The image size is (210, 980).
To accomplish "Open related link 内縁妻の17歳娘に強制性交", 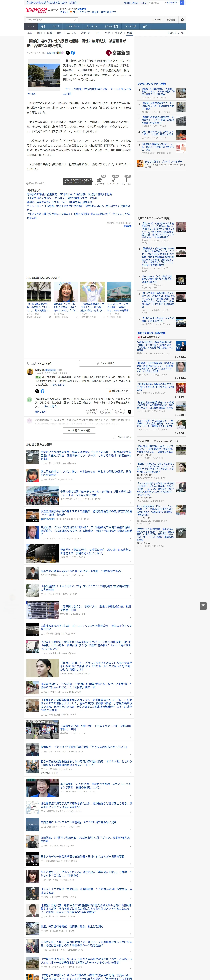I will click(x=69, y=194).
